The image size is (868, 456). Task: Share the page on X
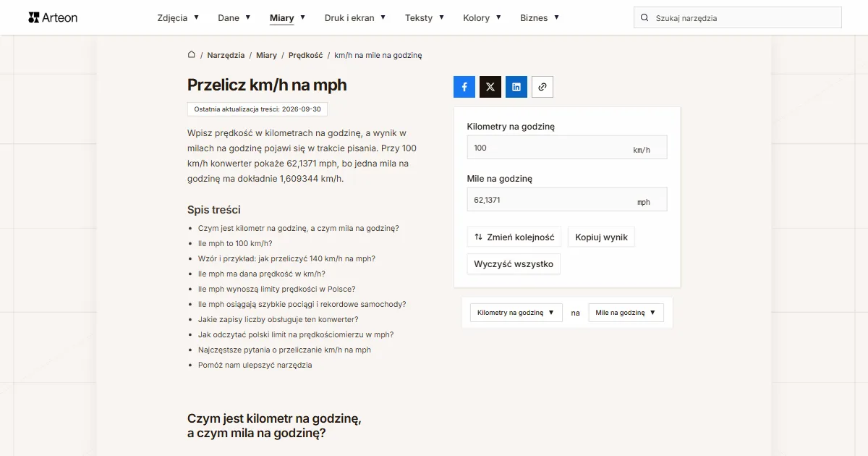click(x=490, y=87)
